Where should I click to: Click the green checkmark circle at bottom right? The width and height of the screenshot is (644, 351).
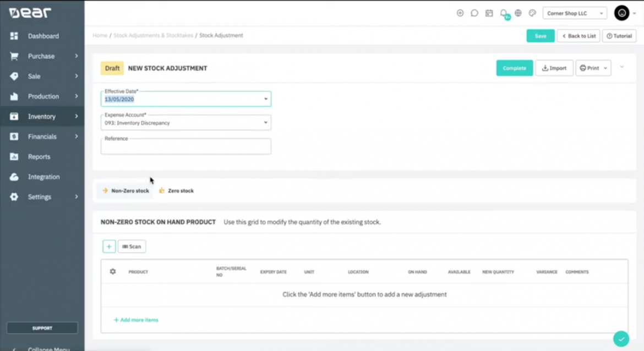[621, 339]
